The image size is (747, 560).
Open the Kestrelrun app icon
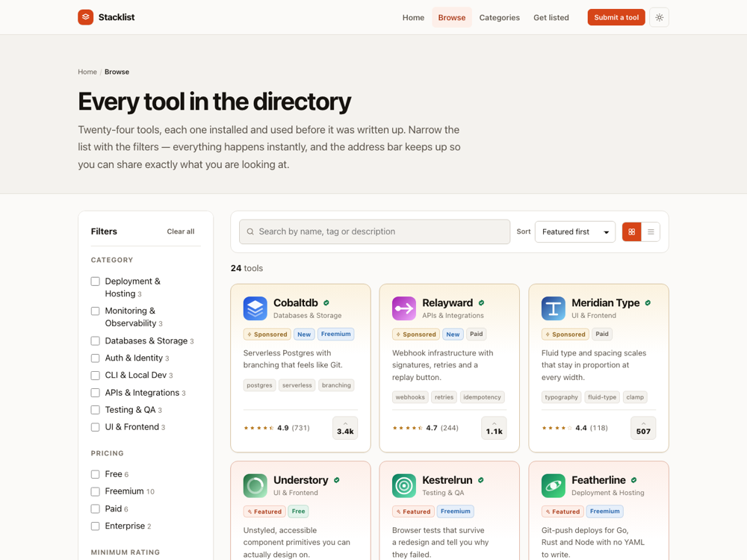pos(404,486)
